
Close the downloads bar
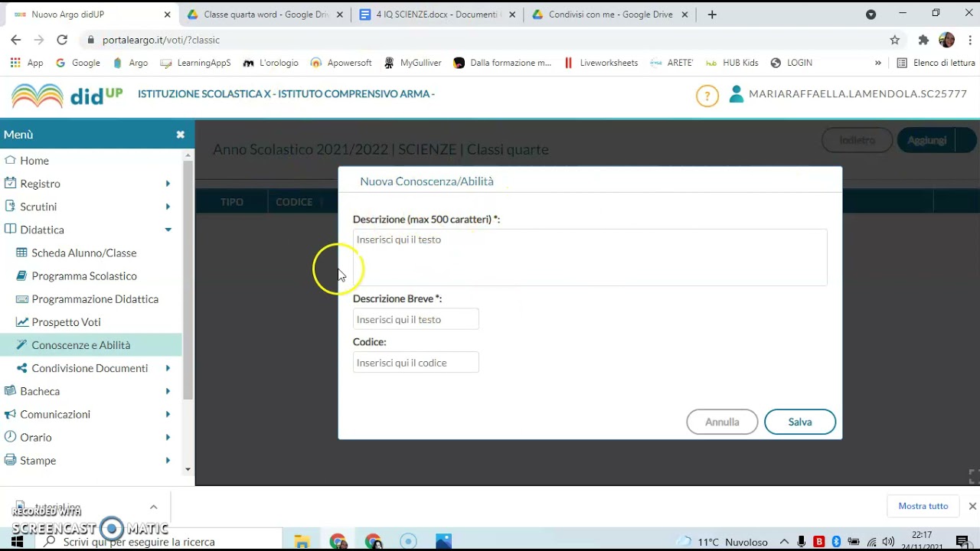972,506
